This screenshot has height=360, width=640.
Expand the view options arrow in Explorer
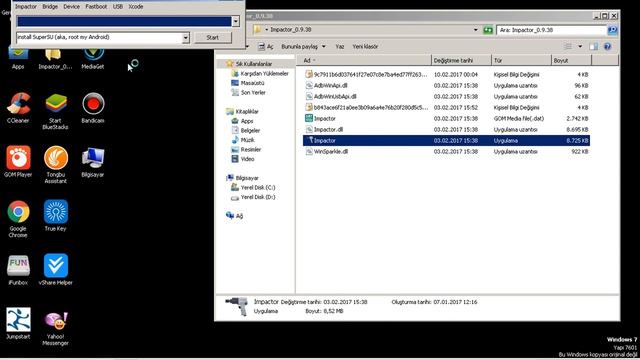point(580,47)
